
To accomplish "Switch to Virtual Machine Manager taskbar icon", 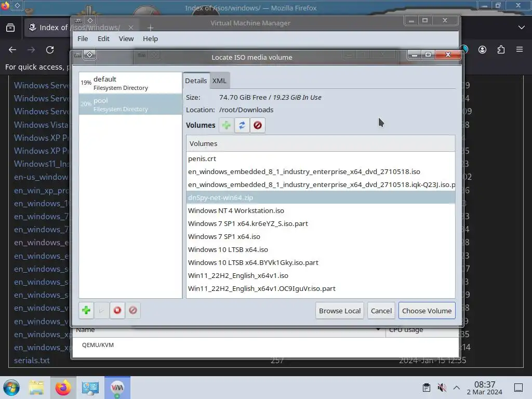I will [x=117, y=388].
